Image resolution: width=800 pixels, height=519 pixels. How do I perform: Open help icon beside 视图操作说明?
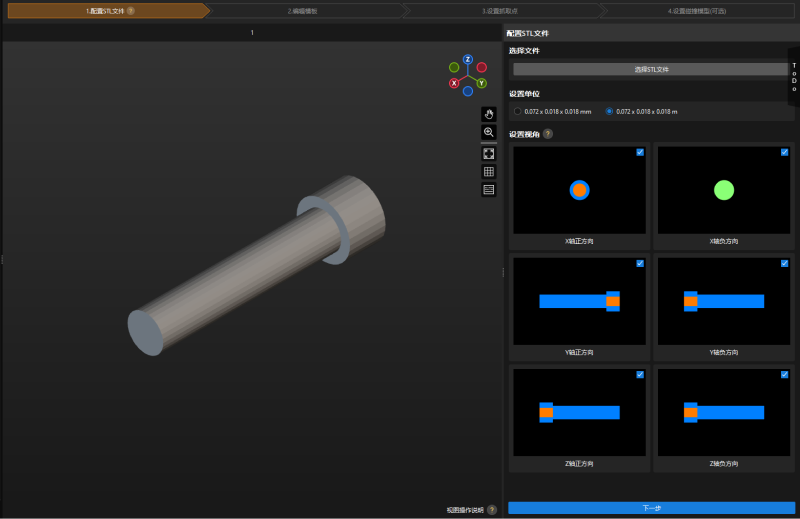(492, 509)
